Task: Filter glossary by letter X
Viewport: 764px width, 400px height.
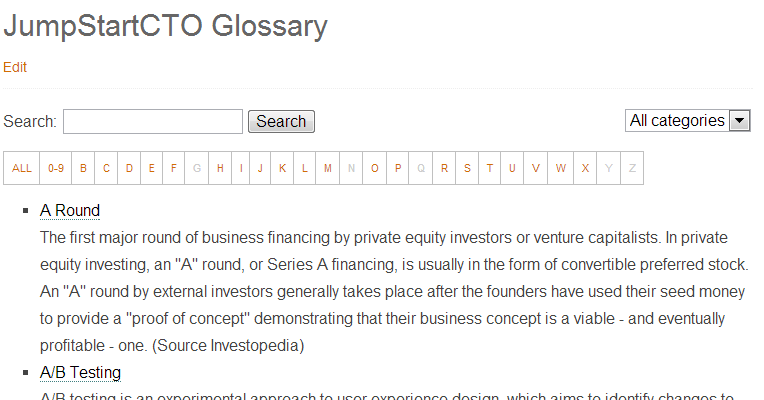Action: 585,168
